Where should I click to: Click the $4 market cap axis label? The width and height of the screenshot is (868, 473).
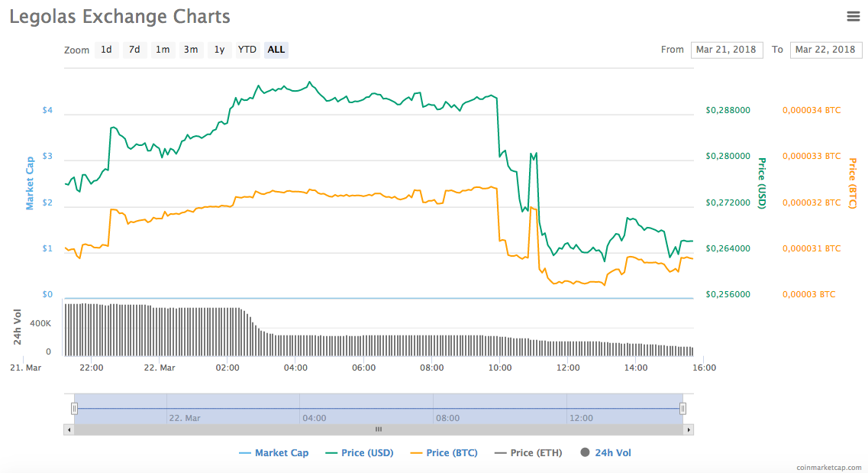coord(47,110)
